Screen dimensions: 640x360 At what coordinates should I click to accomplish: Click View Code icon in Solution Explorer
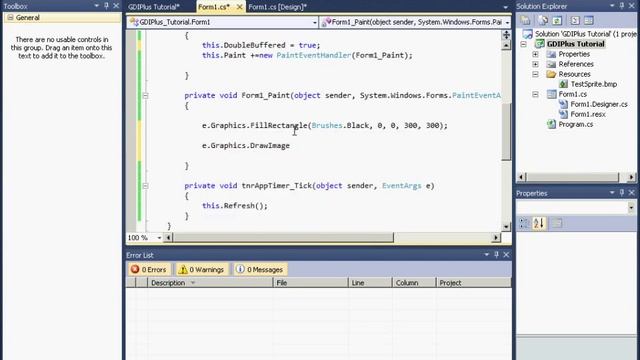(x=575, y=20)
